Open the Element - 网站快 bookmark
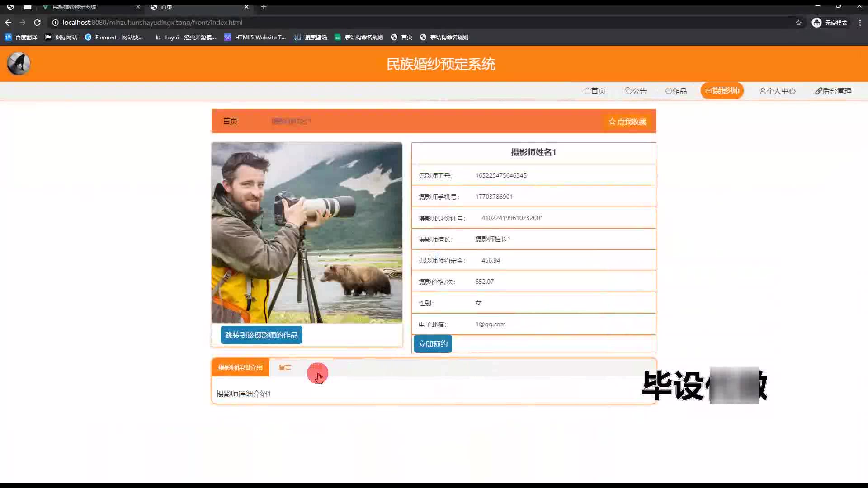 click(x=114, y=37)
